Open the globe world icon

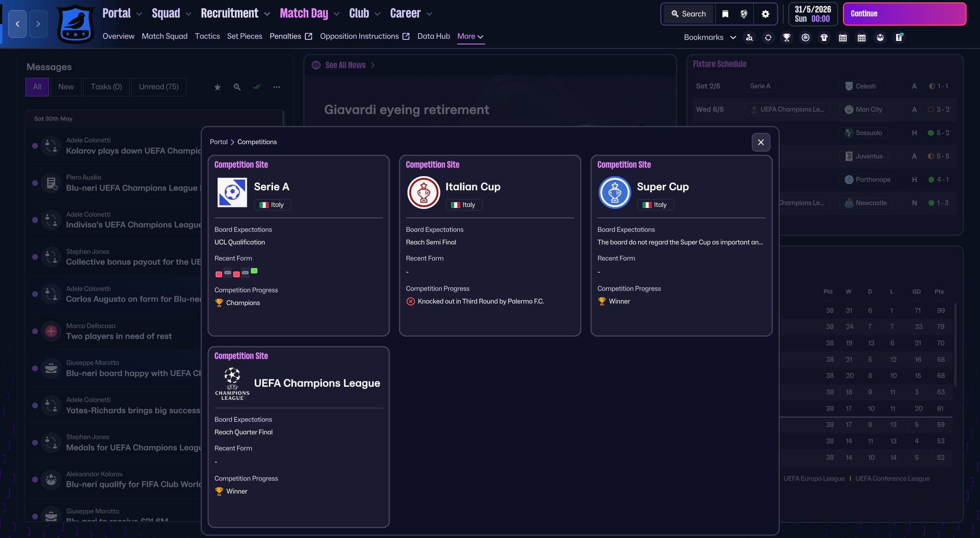coord(744,14)
